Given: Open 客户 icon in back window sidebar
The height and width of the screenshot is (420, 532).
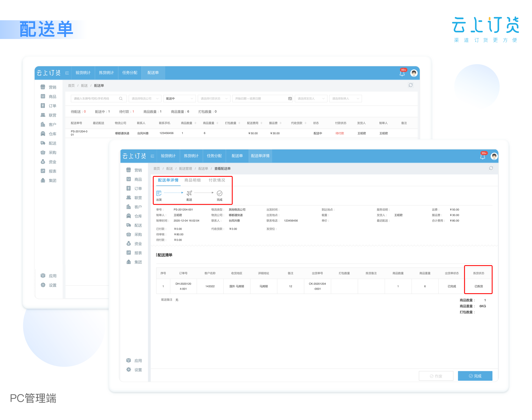Looking at the screenshot, I should click(x=43, y=124).
